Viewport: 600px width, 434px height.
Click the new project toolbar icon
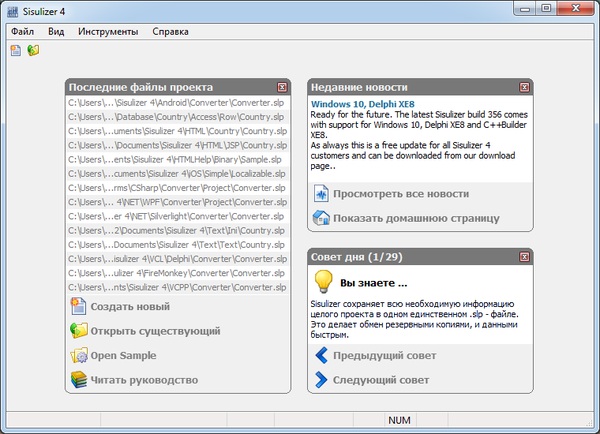16,50
